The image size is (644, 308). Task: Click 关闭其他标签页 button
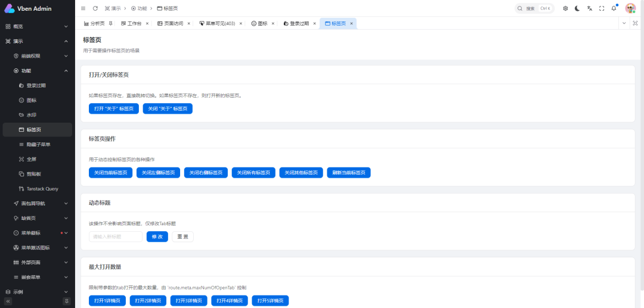(301, 173)
